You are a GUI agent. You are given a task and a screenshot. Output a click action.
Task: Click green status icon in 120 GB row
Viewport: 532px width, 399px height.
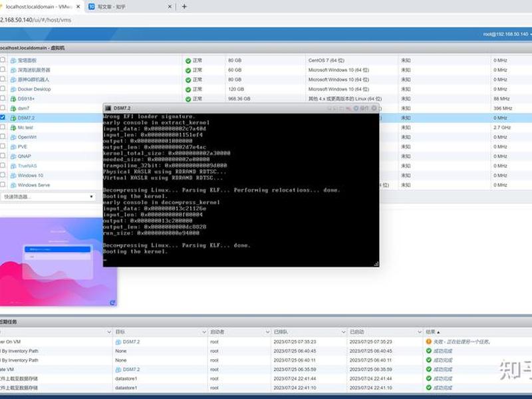pos(188,90)
